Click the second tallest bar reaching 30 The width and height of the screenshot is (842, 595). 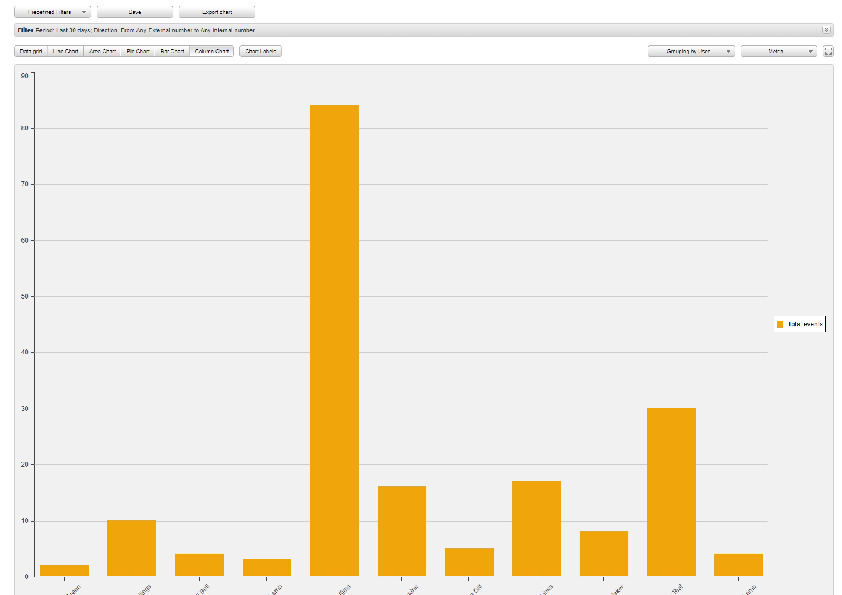(x=671, y=491)
